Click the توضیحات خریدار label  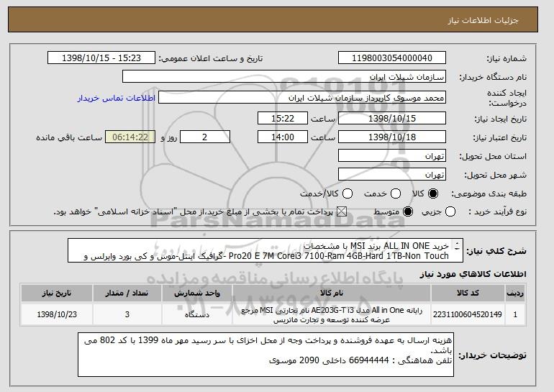click(x=492, y=355)
